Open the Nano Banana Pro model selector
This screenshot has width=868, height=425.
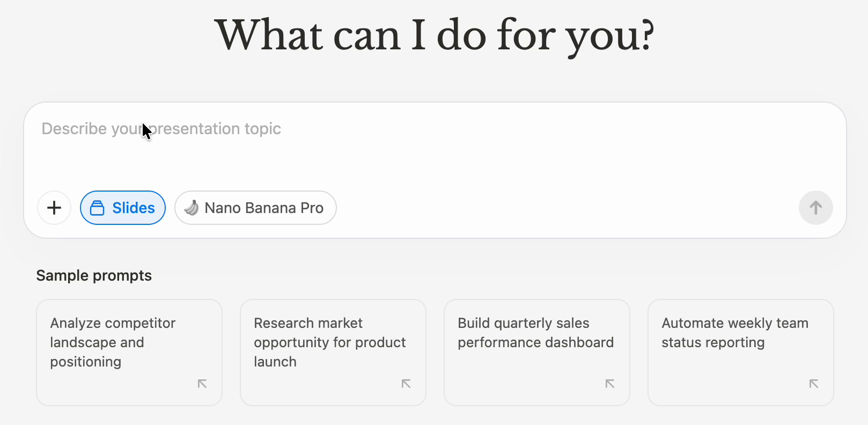(255, 208)
